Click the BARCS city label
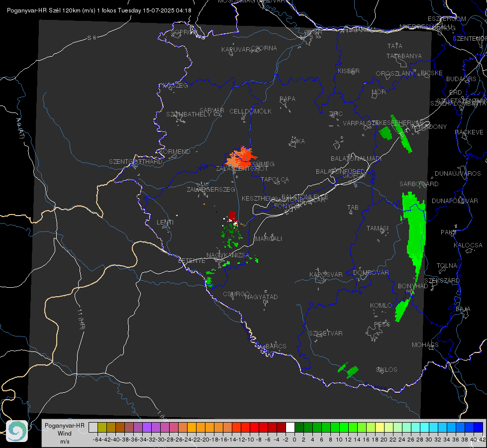 (276, 346)
